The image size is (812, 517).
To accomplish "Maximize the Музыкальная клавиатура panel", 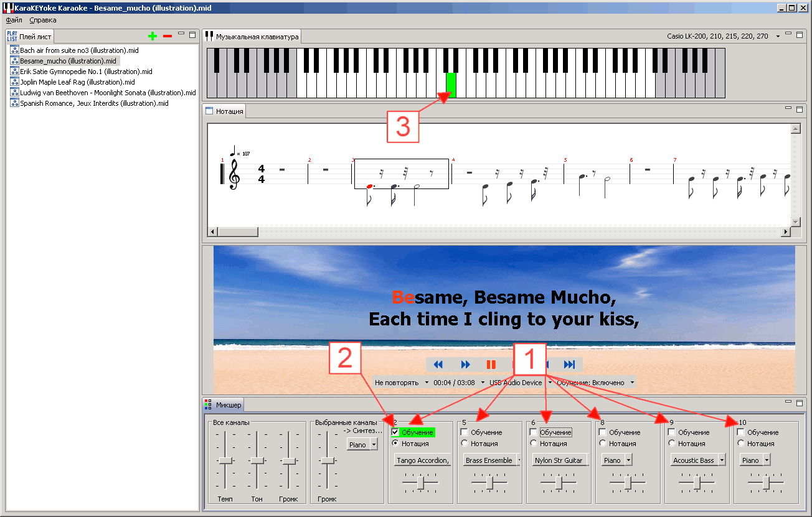I will [x=799, y=35].
